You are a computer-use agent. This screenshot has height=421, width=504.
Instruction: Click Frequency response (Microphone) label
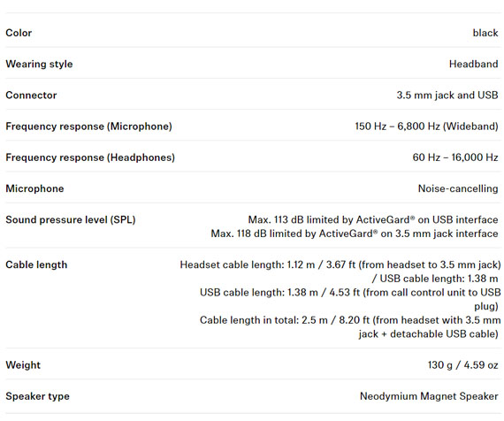(88, 126)
